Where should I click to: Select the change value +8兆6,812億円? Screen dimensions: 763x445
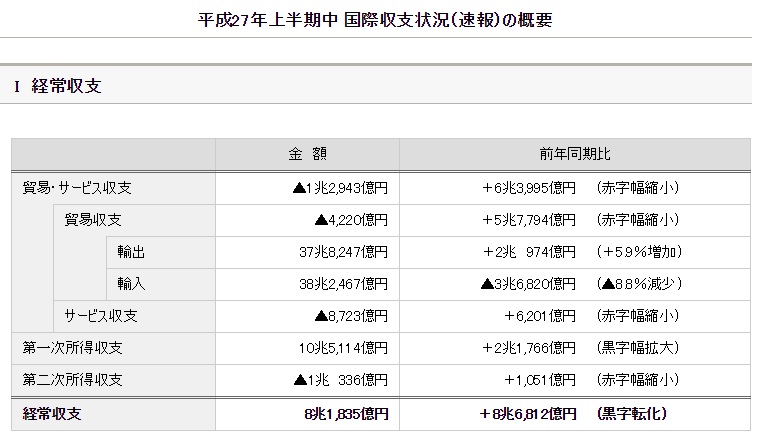click(x=528, y=414)
